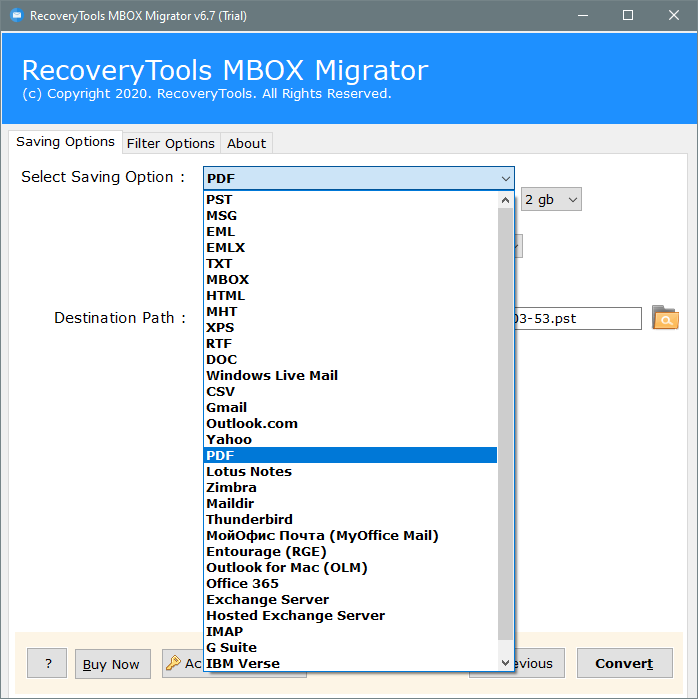Choose Lotus Notes option
The image size is (698, 699).
351,472
